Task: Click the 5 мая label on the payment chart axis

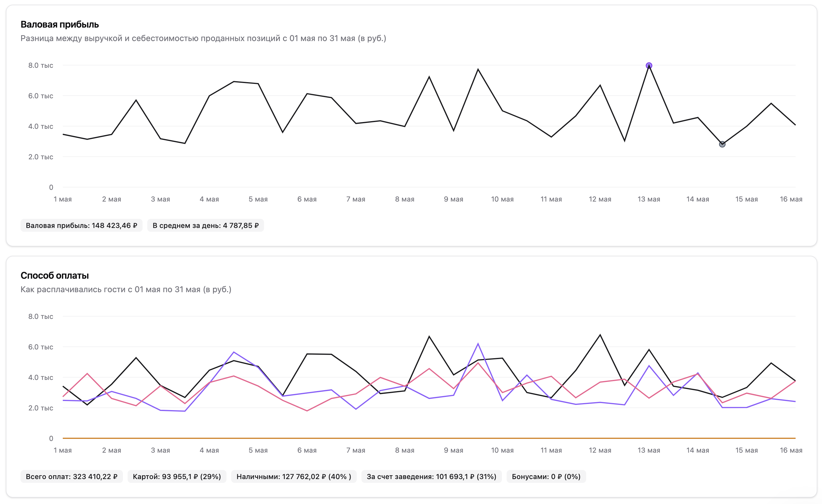Action: (258, 450)
